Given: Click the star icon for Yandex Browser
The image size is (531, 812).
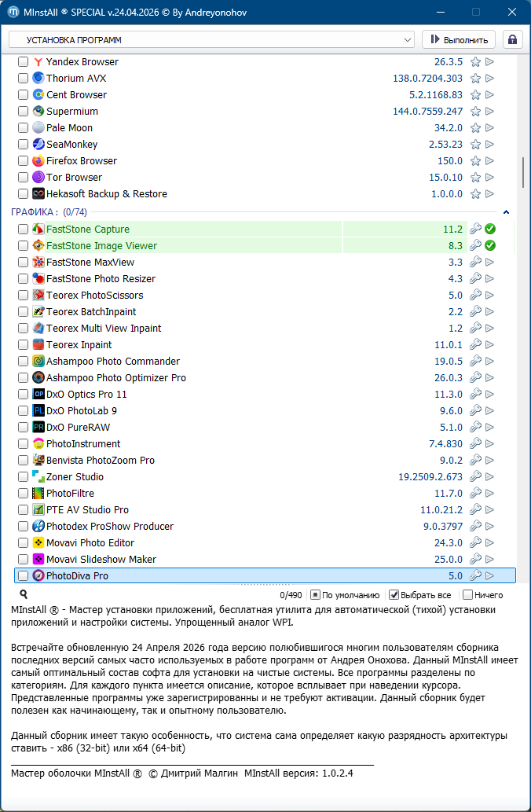Looking at the screenshot, I should coord(475,62).
